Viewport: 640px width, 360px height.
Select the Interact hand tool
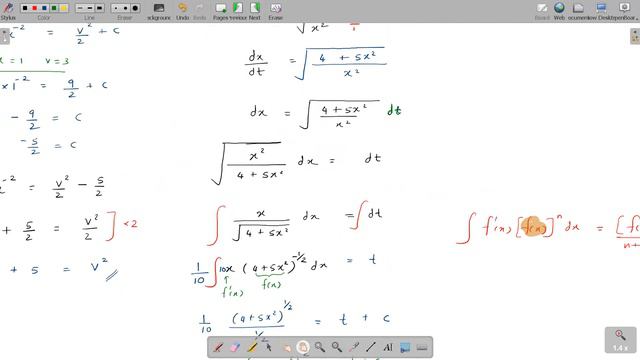pyautogui.click(x=286, y=347)
